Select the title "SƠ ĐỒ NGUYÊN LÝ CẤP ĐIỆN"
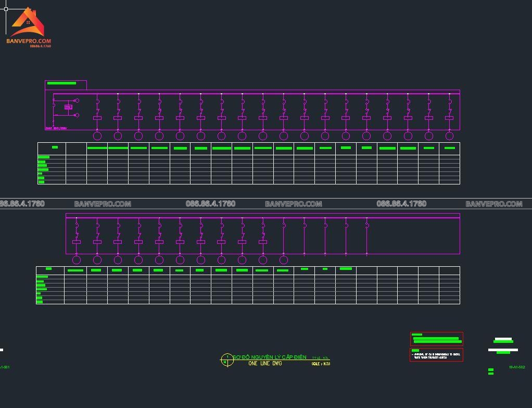 [270, 357]
